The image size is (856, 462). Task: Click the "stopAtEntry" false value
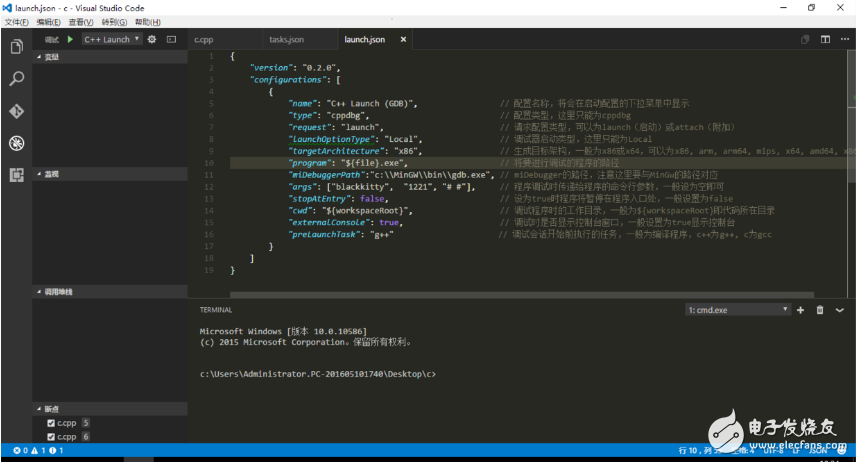(372, 199)
